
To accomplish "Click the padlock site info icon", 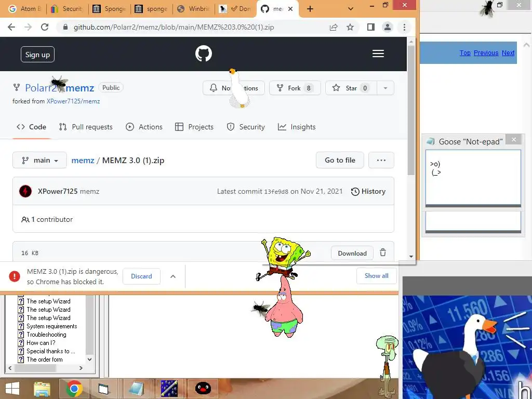I will 65,27.
